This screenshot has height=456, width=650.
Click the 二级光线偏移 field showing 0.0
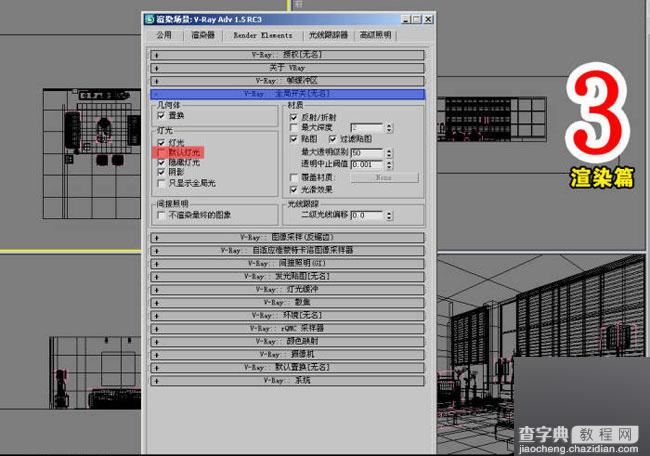(x=367, y=216)
